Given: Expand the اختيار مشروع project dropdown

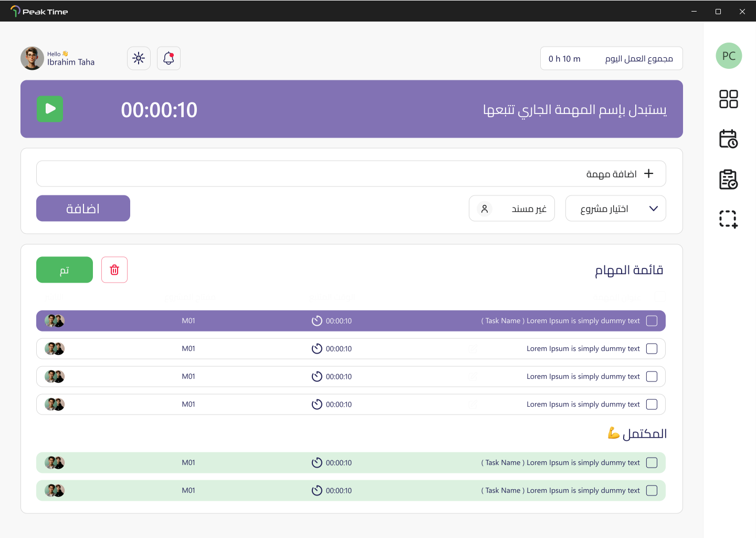Looking at the screenshot, I should [615, 209].
